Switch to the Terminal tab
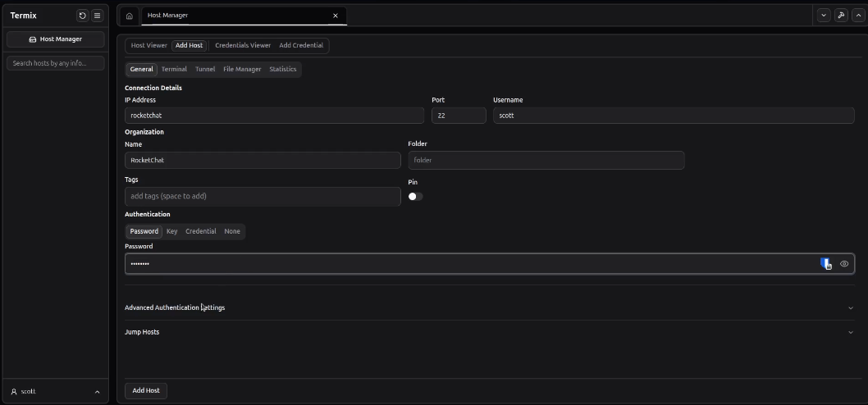Viewport: 868px width, 405px height. [x=174, y=69]
